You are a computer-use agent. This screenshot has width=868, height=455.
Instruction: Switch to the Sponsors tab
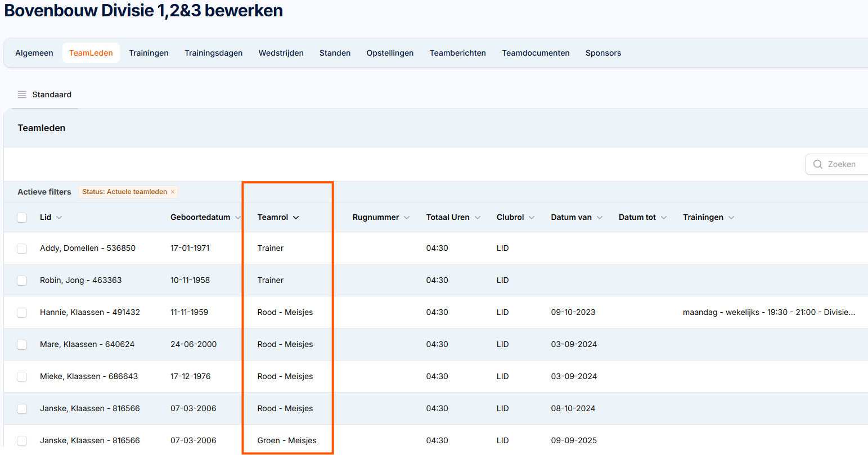coord(604,53)
